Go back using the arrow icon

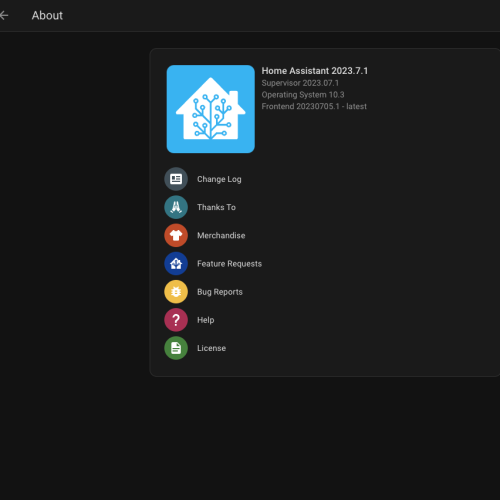(4, 15)
